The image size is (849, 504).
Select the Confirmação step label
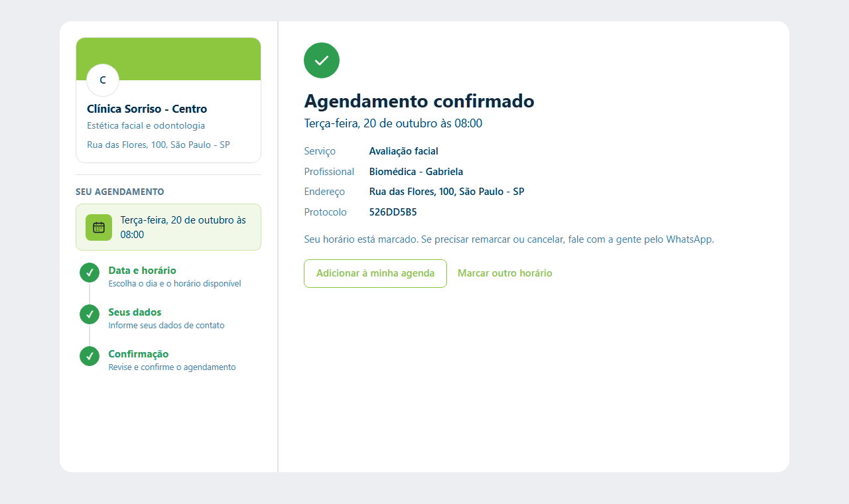pyautogui.click(x=139, y=354)
